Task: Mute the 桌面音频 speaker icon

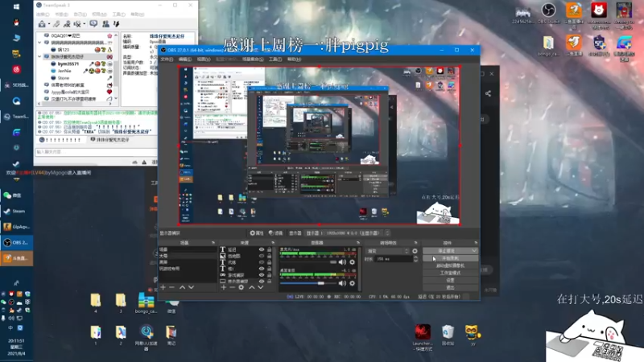Action: (x=342, y=283)
